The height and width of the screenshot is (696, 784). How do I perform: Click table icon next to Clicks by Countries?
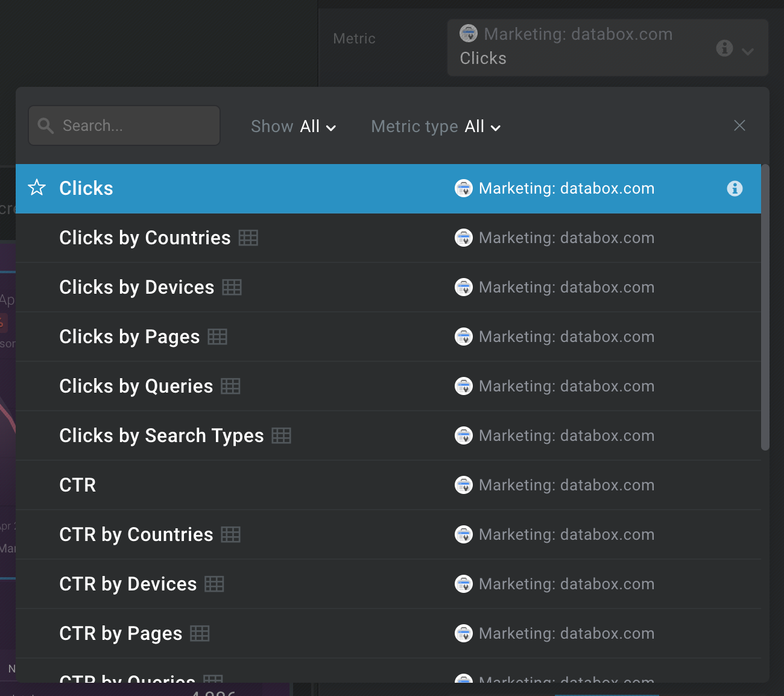coord(248,238)
